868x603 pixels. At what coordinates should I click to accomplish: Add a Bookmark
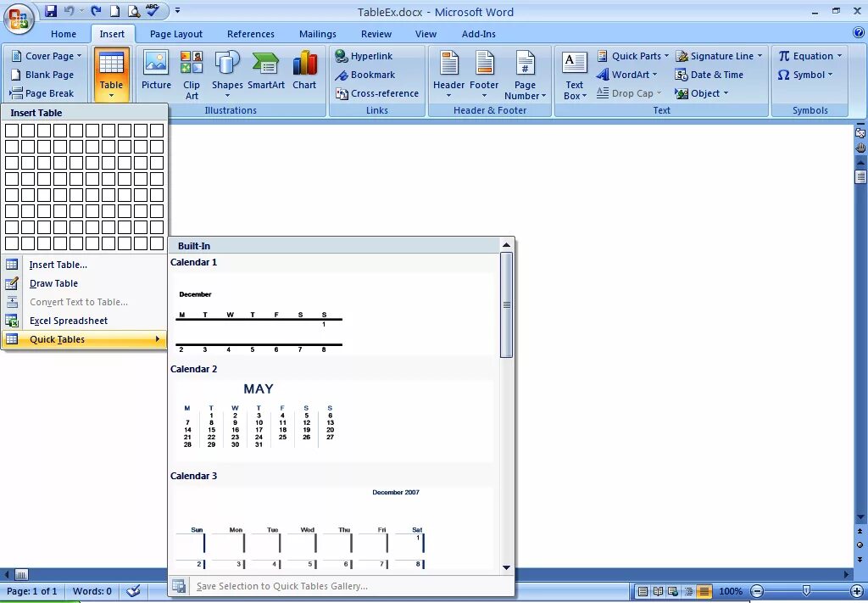[x=364, y=75]
